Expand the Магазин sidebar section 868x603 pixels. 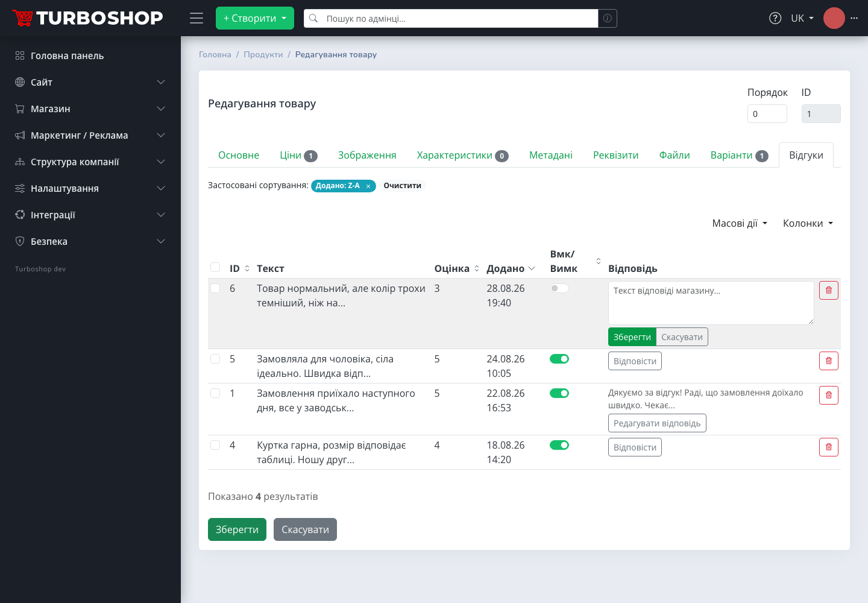pos(161,109)
